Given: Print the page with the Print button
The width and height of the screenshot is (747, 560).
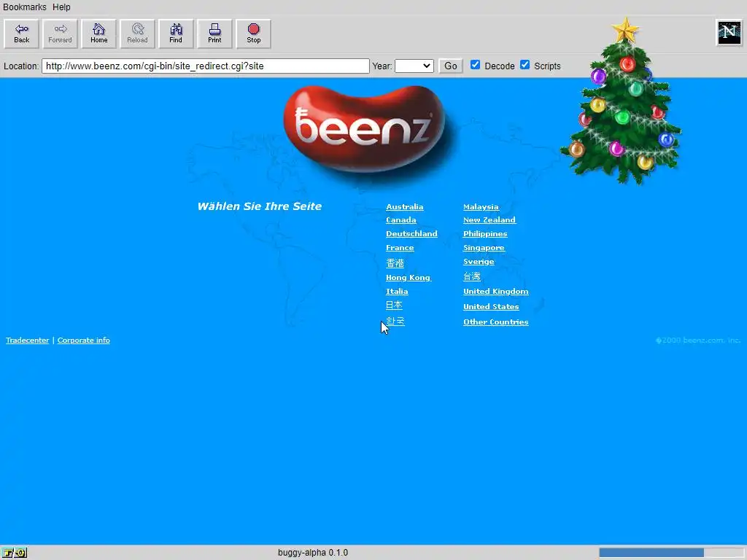Looking at the screenshot, I should 214,34.
